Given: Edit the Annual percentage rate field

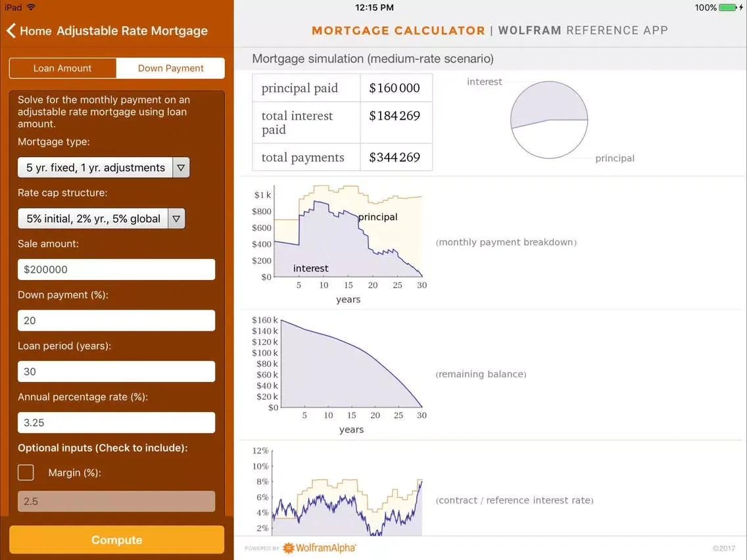Looking at the screenshot, I should (x=116, y=423).
